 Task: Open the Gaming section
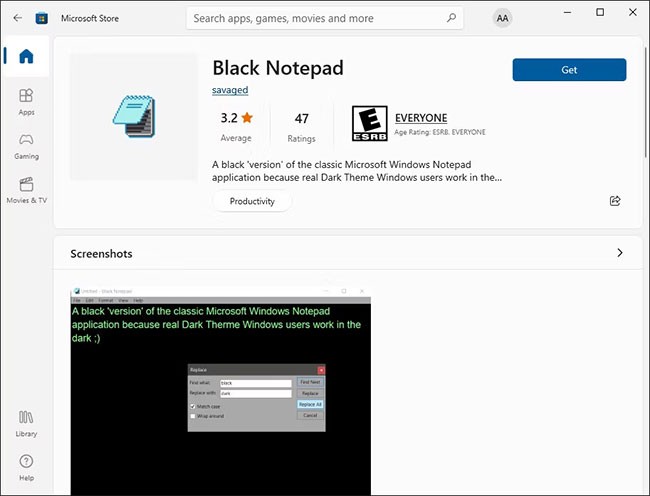26,145
